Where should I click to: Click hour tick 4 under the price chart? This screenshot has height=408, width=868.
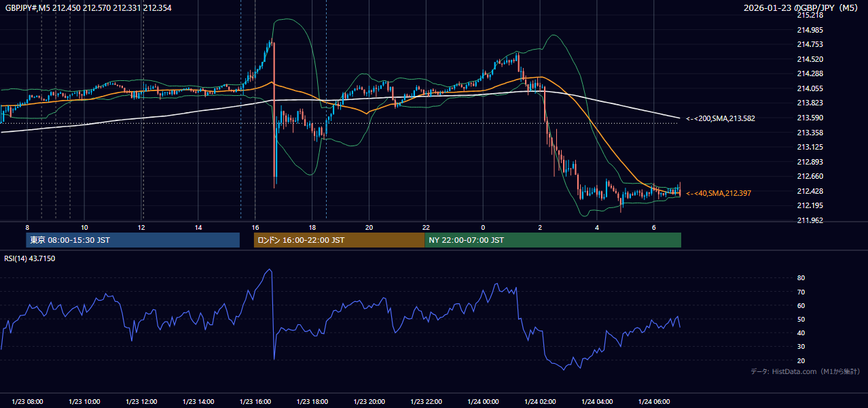coord(597,227)
